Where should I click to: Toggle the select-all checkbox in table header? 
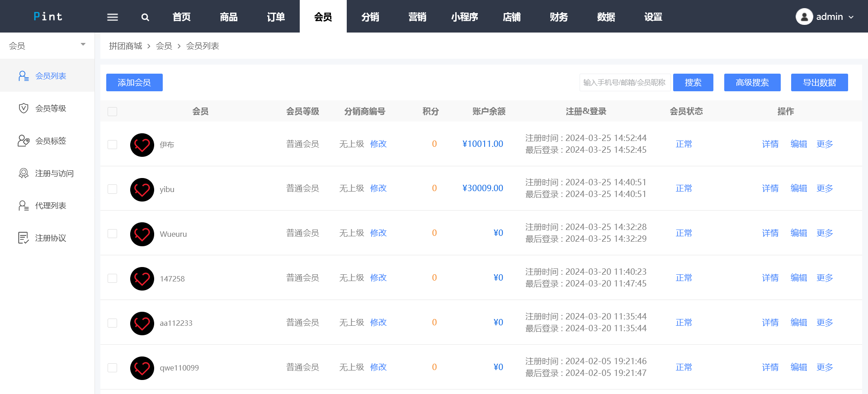[113, 112]
